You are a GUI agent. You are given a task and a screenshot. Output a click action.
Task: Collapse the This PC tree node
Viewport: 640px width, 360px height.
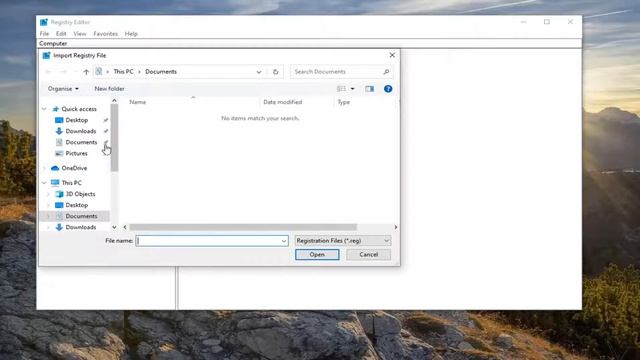44,183
